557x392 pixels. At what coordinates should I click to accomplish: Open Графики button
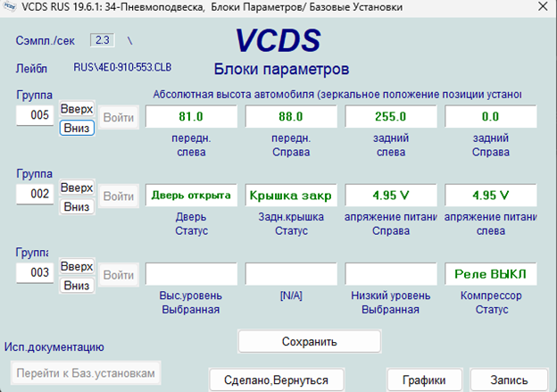(424, 379)
